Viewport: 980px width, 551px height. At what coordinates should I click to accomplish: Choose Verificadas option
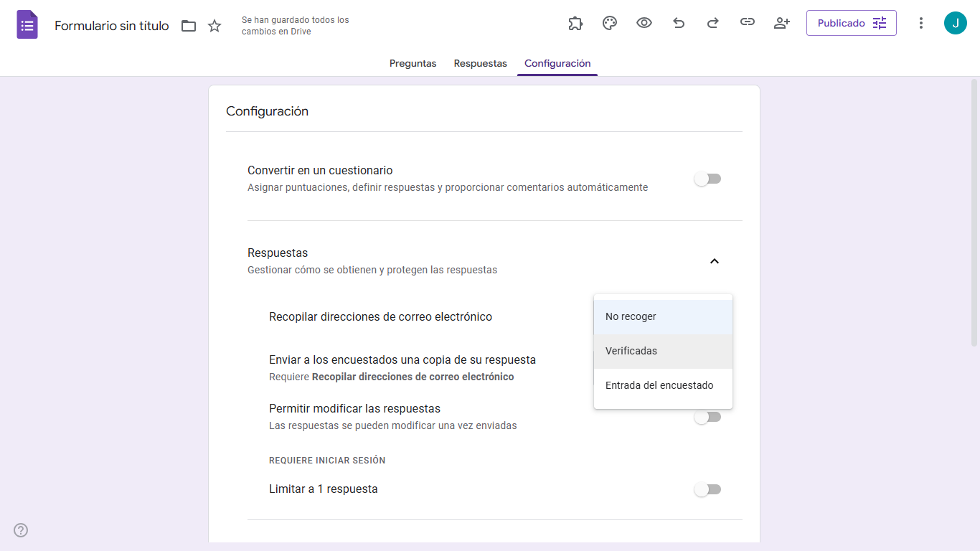663,351
